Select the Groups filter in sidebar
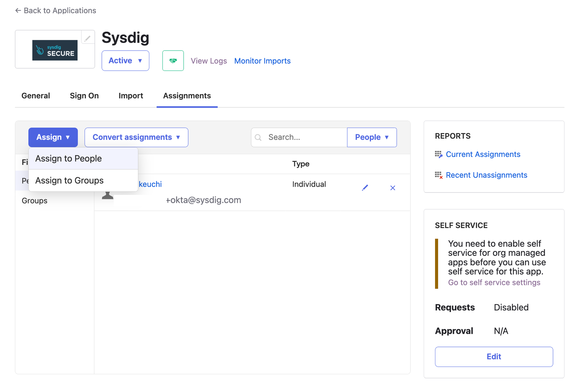 pyautogui.click(x=35, y=201)
